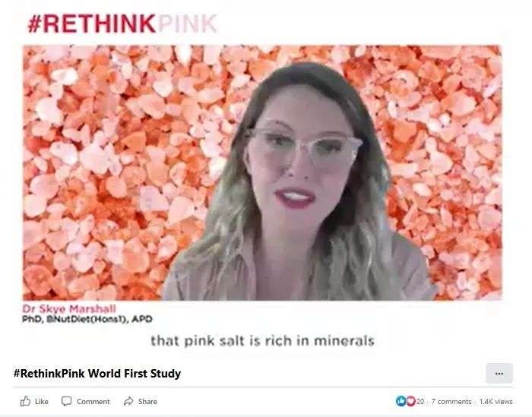Click the video frame to play

[262, 173]
